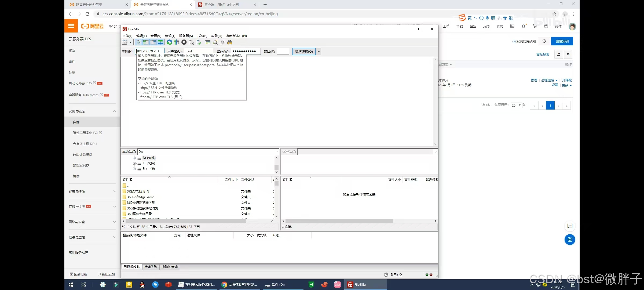644x290 pixels.
Task: Open the 服务器(S) menu
Action: coord(186,36)
